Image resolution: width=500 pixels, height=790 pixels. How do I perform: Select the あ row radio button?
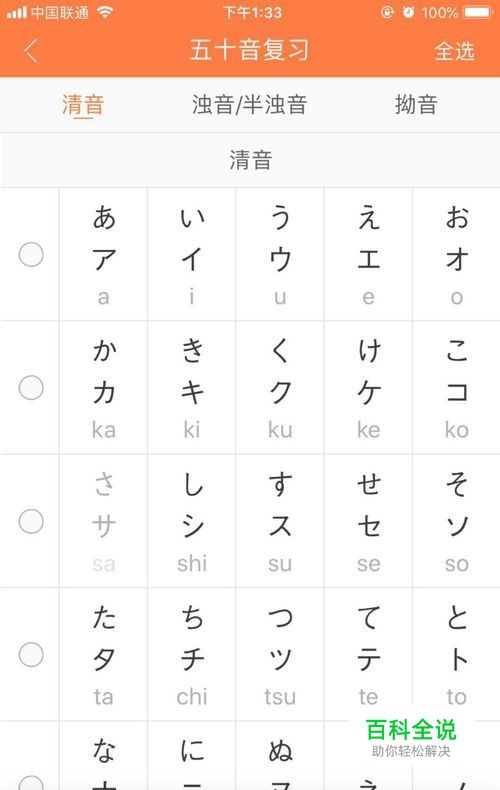pos(31,254)
